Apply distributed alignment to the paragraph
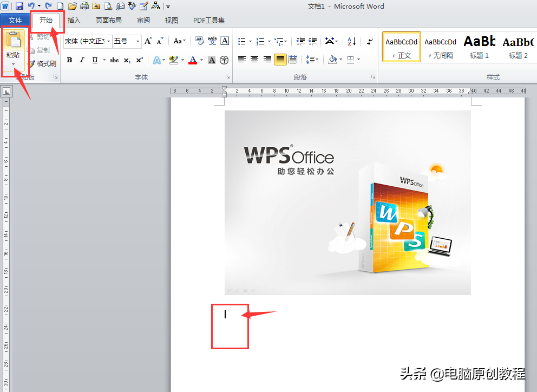This screenshot has width=537, height=392. pos(293,60)
